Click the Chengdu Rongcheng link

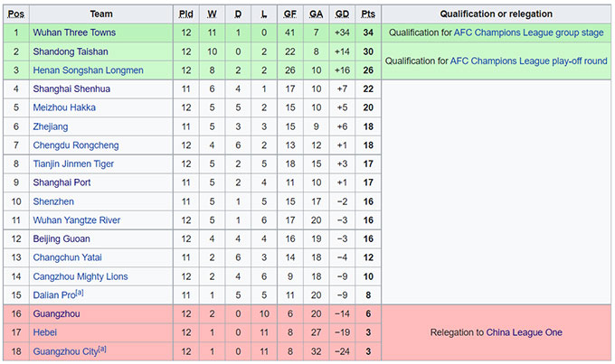[x=76, y=145]
